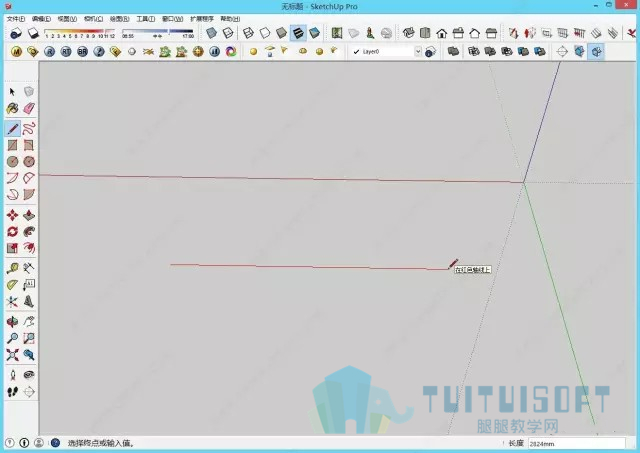
Task: Select the Eraser tool in left toolbar
Action: pos(29,108)
